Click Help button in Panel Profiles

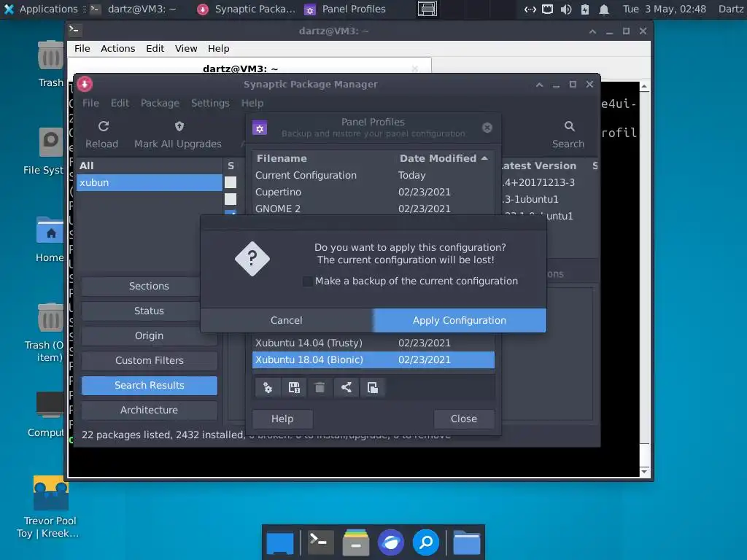(x=282, y=419)
